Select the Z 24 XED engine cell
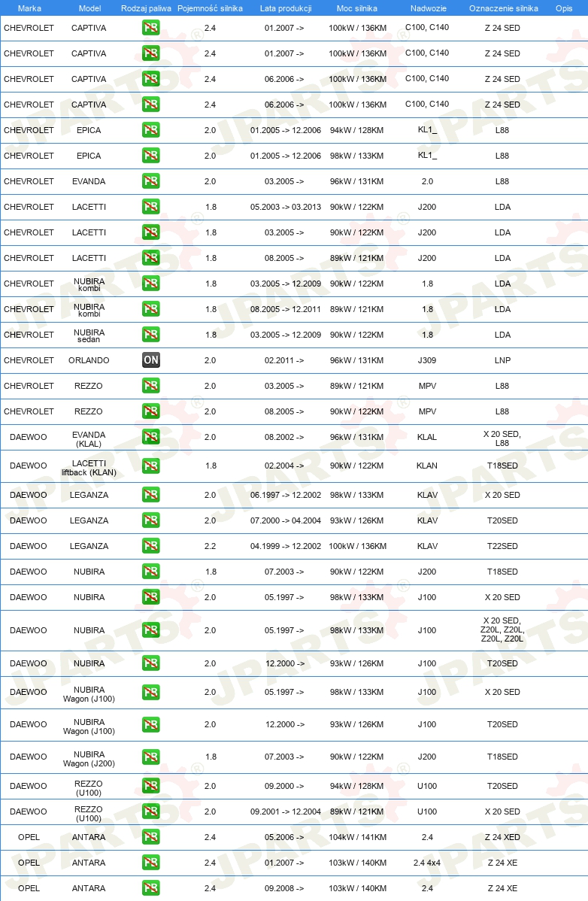Screen dimensions: 588x901 (502, 837)
